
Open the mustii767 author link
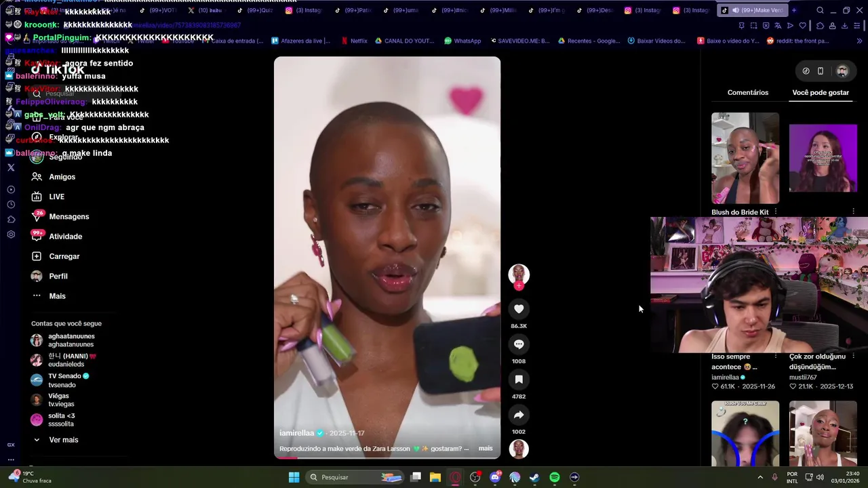point(803,378)
